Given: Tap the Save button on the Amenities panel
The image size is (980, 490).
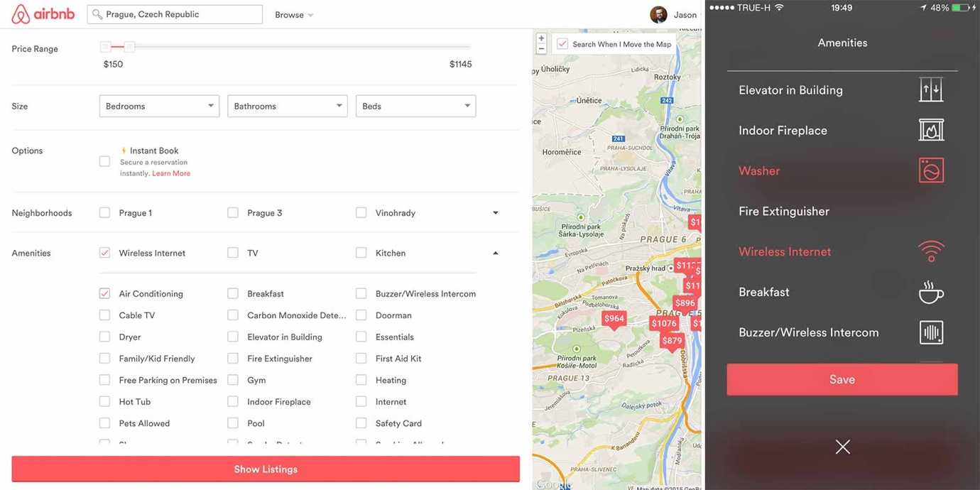Looking at the screenshot, I should [x=842, y=379].
